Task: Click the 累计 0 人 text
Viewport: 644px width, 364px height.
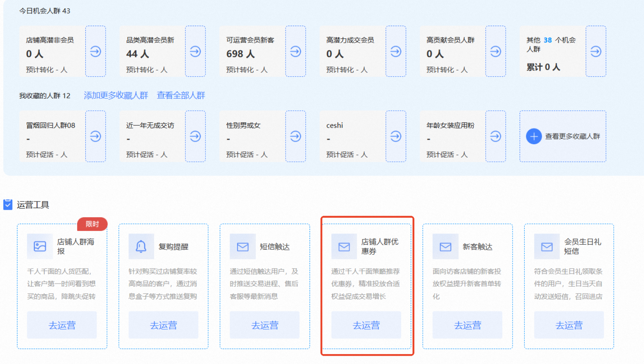Action: point(543,67)
